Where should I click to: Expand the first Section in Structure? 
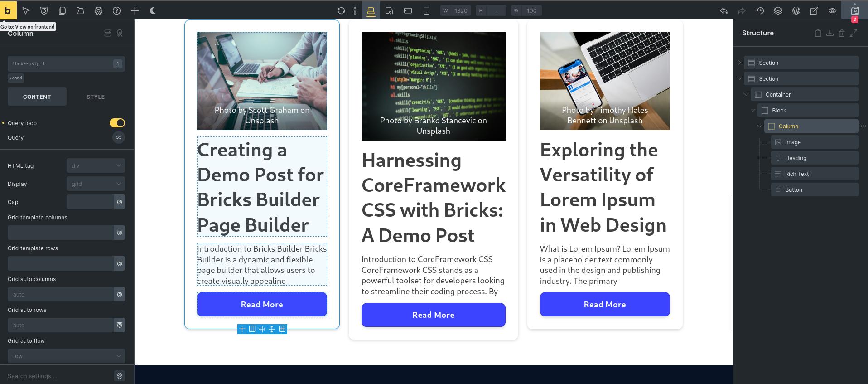pos(739,63)
